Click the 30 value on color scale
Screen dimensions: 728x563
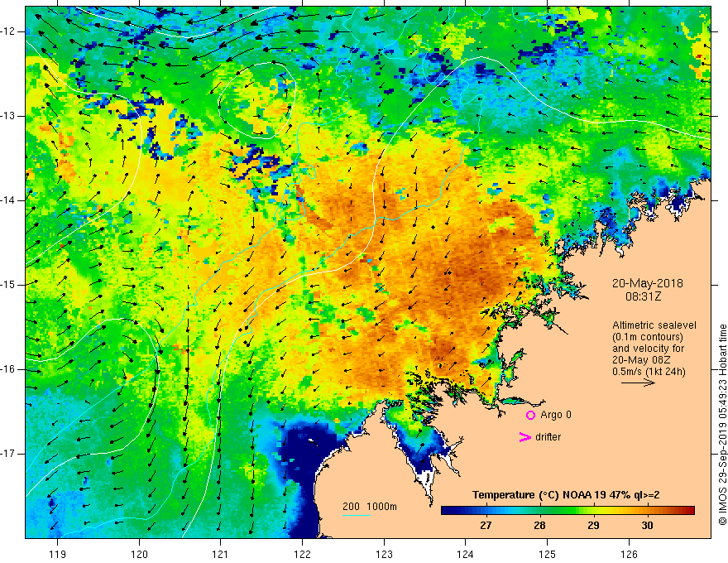point(647,526)
